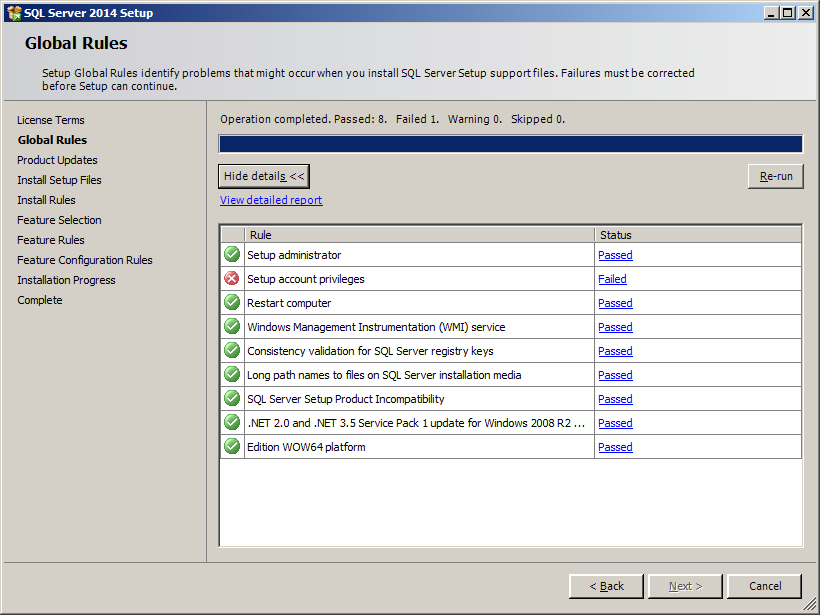
Task: Click Long path names to files rule text
Action: [384, 375]
